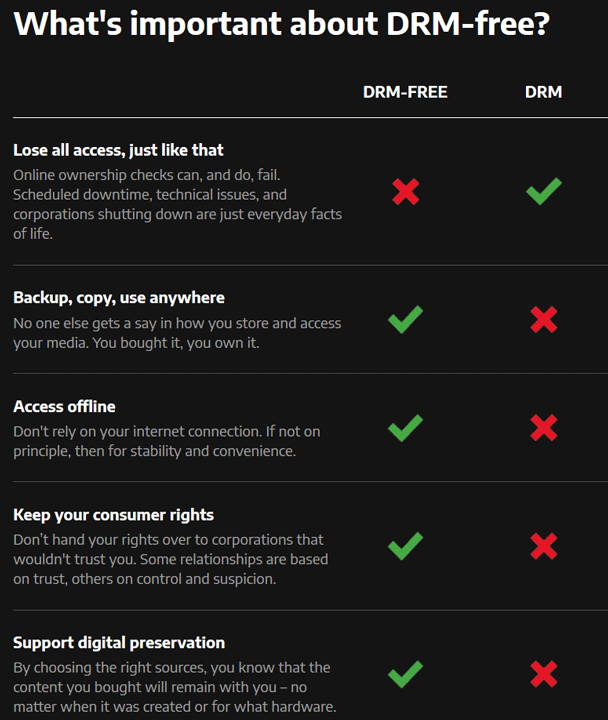Select the "Lose all access, just like that" heading
Screen dimensions: 608x720
(118, 150)
